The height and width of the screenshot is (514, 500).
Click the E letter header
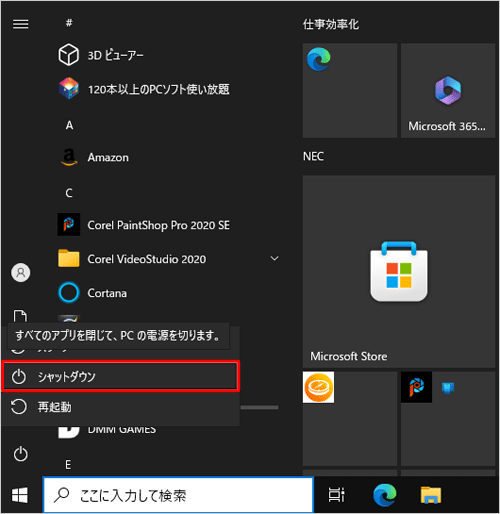[68, 464]
